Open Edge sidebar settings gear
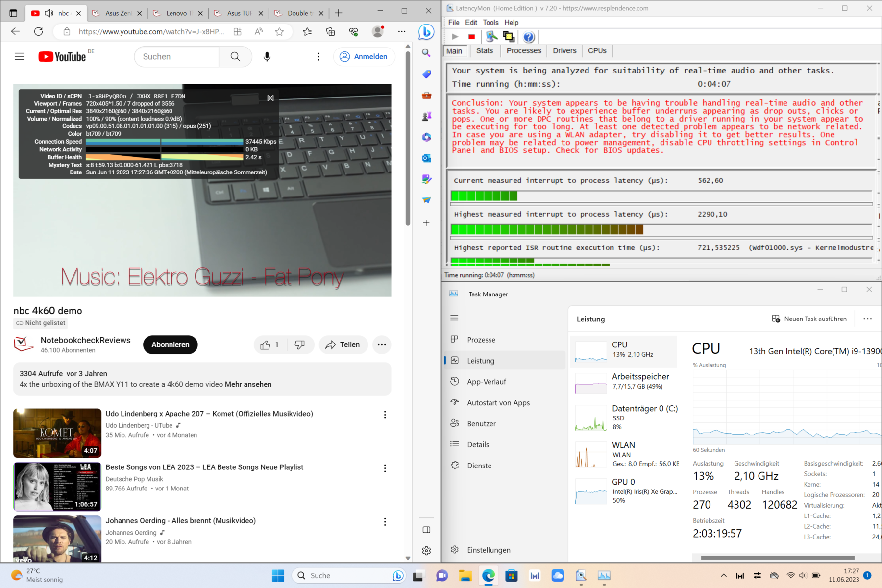Image resolution: width=882 pixels, height=588 pixels. point(426,551)
